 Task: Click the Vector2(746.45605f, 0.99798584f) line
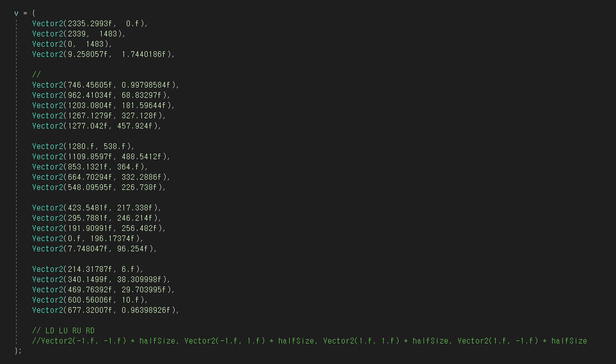pos(106,85)
